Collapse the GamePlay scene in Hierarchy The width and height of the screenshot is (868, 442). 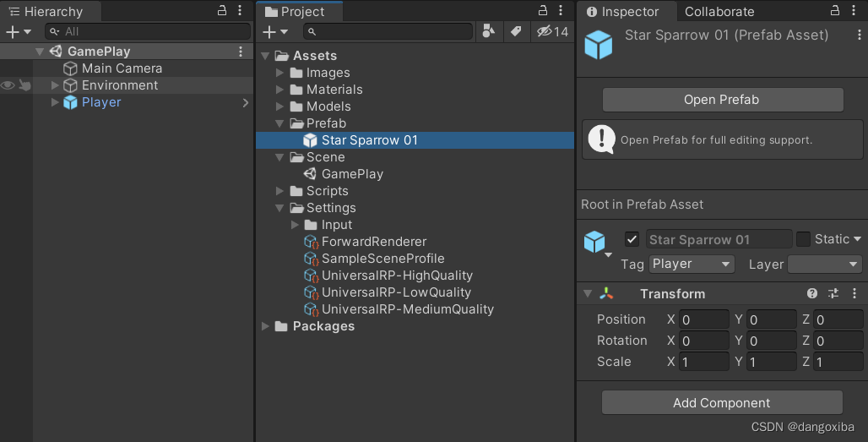point(40,52)
